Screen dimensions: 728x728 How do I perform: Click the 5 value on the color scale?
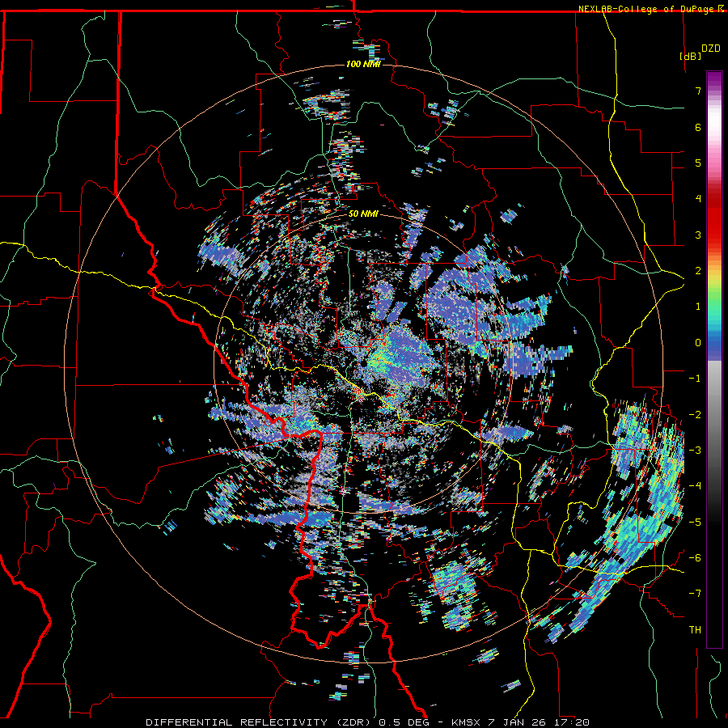(698, 163)
